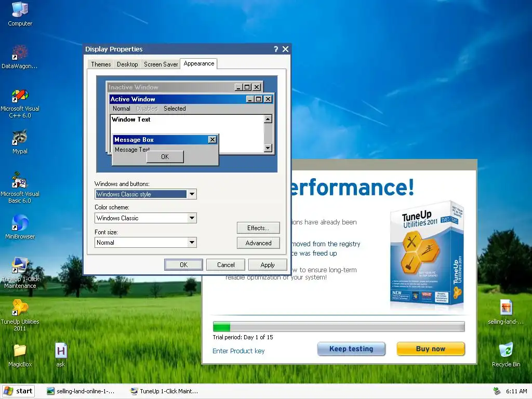
Task: Click 'Trial period: Day 1 of 15' text
Action: [243, 337]
